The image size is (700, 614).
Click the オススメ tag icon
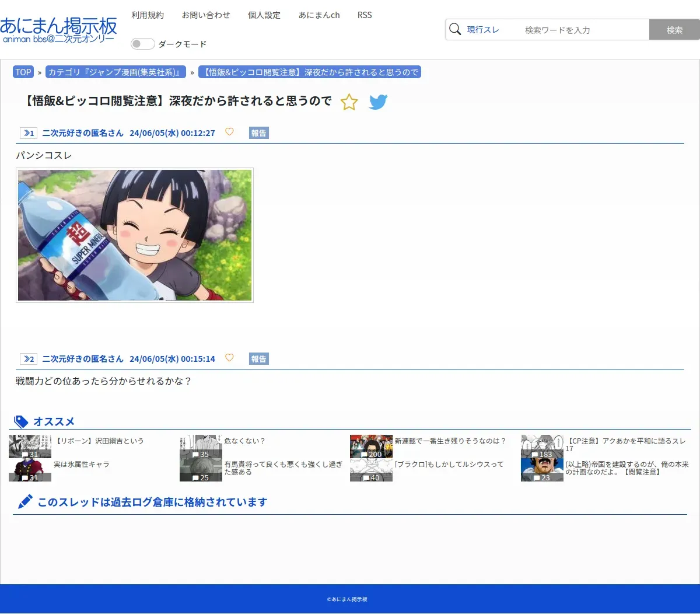[21, 421]
